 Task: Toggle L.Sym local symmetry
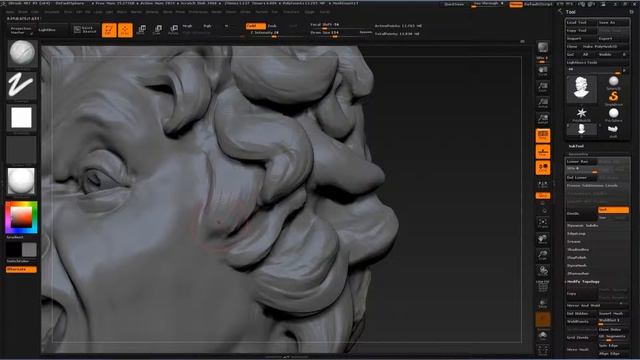click(542, 184)
